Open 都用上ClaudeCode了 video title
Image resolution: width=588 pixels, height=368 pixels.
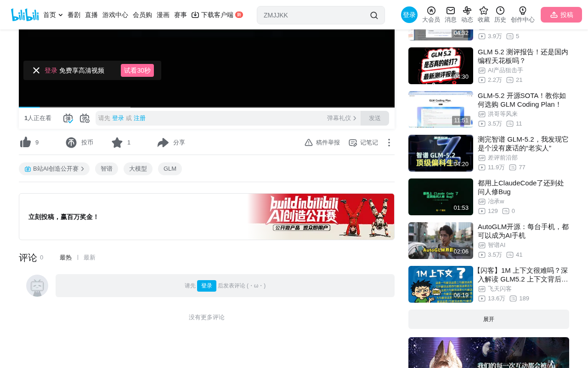pyautogui.click(x=521, y=187)
